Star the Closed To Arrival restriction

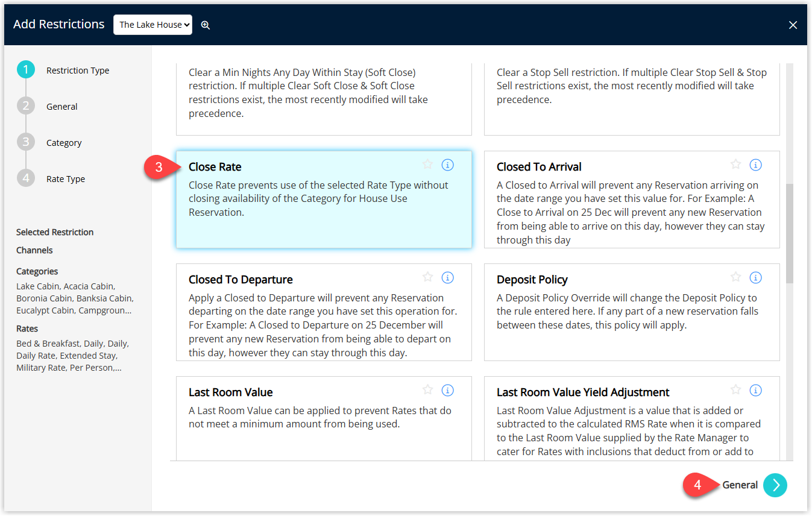(735, 164)
